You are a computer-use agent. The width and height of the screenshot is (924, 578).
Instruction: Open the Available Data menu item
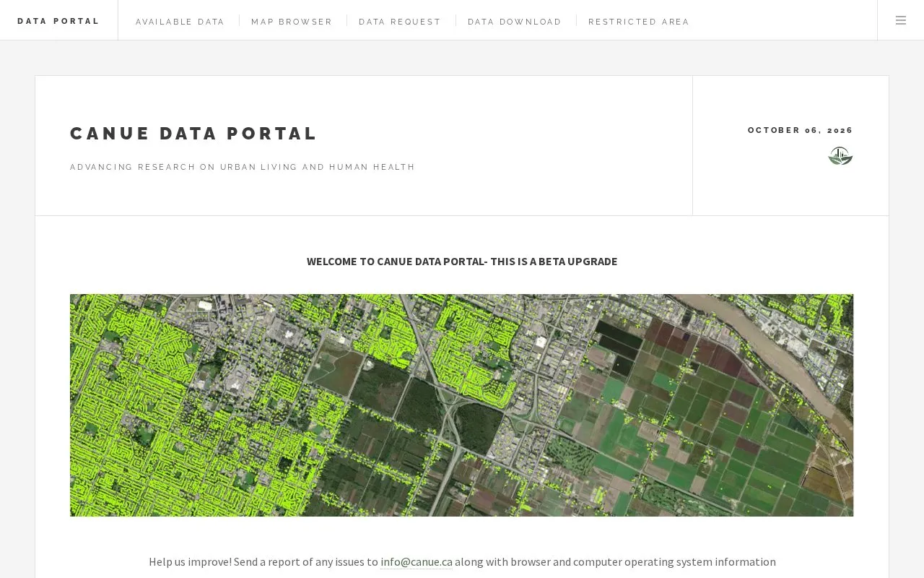click(180, 22)
